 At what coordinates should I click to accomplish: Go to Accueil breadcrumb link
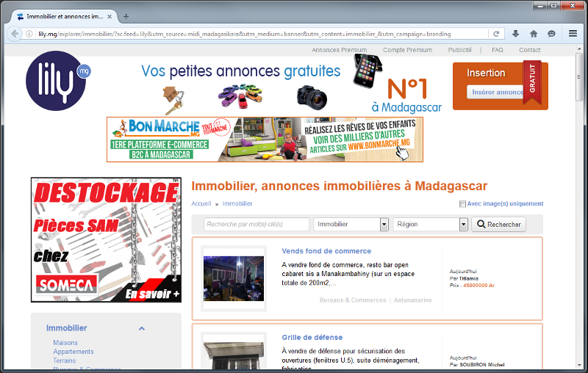tap(201, 203)
